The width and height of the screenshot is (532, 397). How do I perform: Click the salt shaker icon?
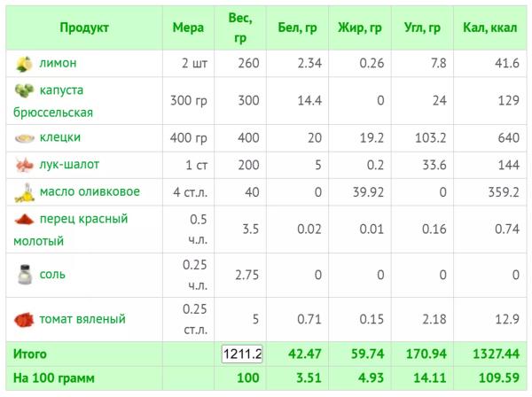point(24,275)
